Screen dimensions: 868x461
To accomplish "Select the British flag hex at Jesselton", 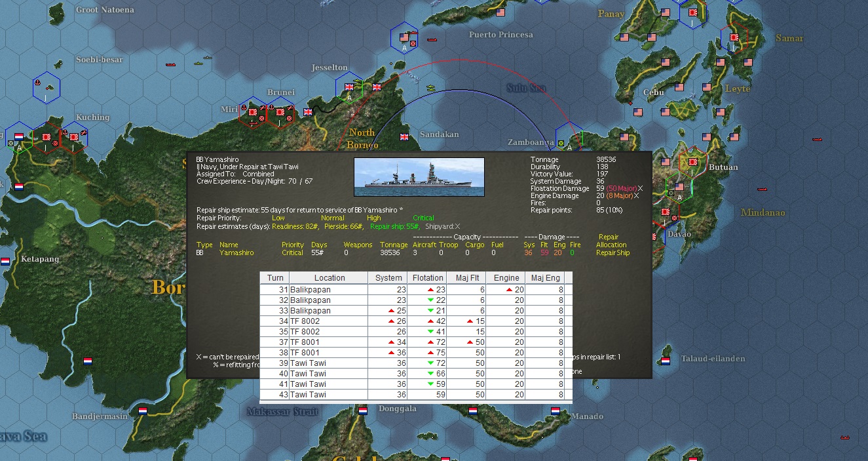I will point(349,88).
